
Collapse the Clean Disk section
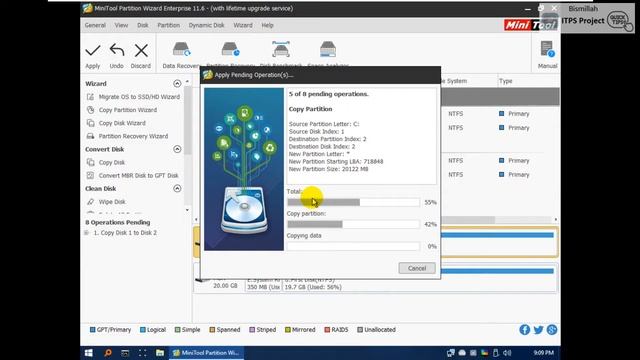177,188
